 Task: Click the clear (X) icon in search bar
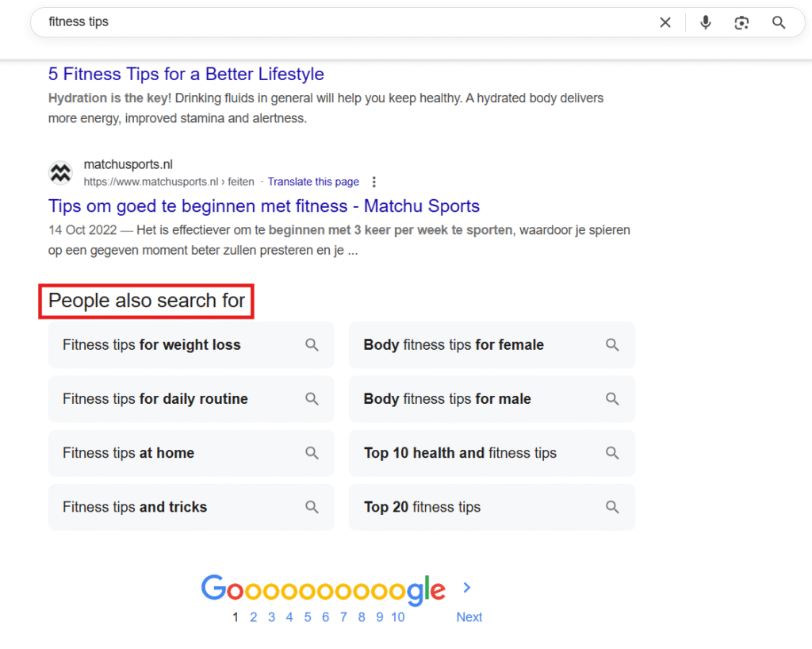coord(665,22)
